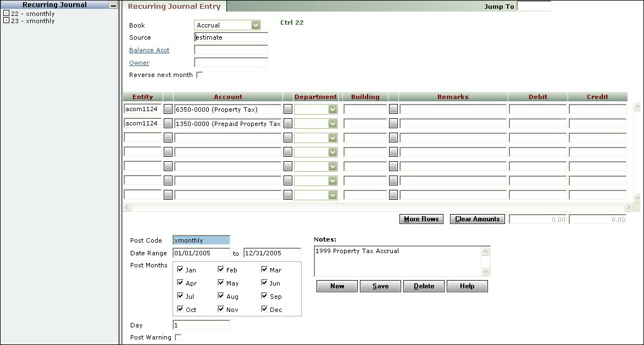Enable the Post Warning checkbox
The width and height of the screenshot is (644, 345).
(x=178, y=337)
